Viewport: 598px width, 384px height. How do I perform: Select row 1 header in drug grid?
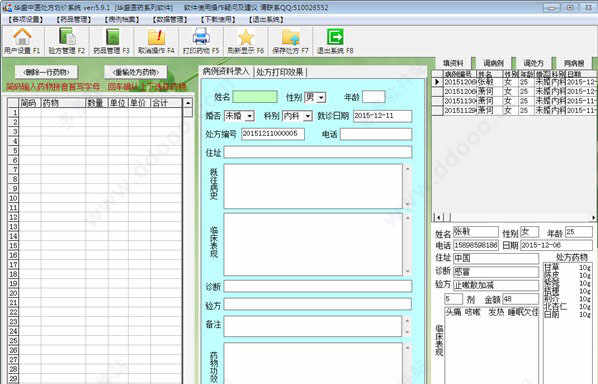tap(13, 113)
